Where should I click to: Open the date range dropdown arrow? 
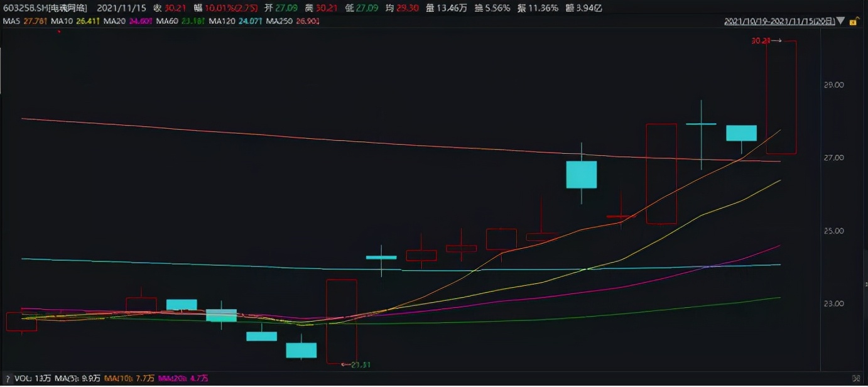841,21
